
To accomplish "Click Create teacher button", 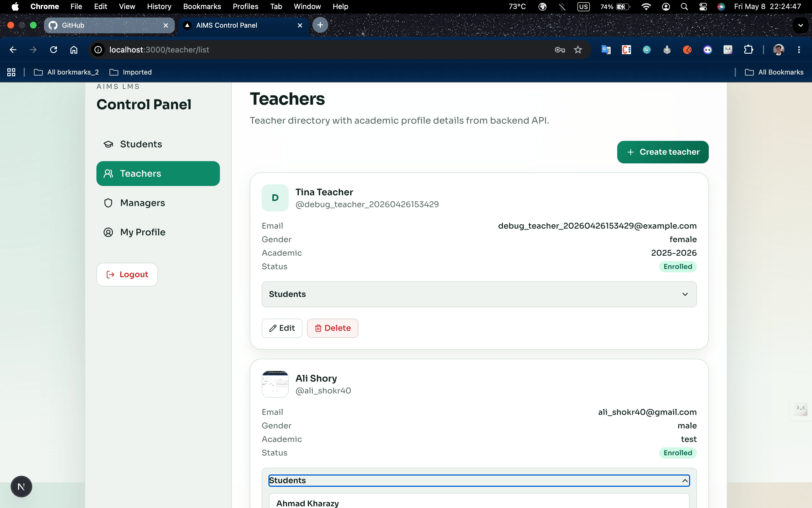I will pyautogui.click(x=663, y=152).
